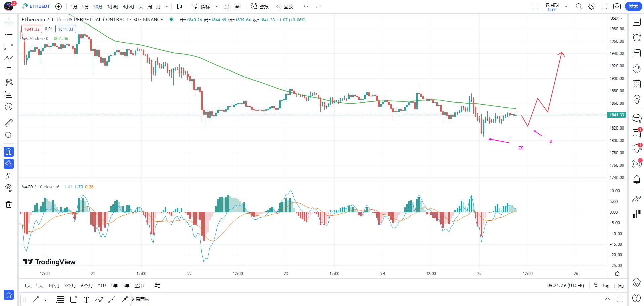Toggle lock all drawing tools
This screenshot has width=644, height=306.
pyautogui.click(x=9, y=176)
